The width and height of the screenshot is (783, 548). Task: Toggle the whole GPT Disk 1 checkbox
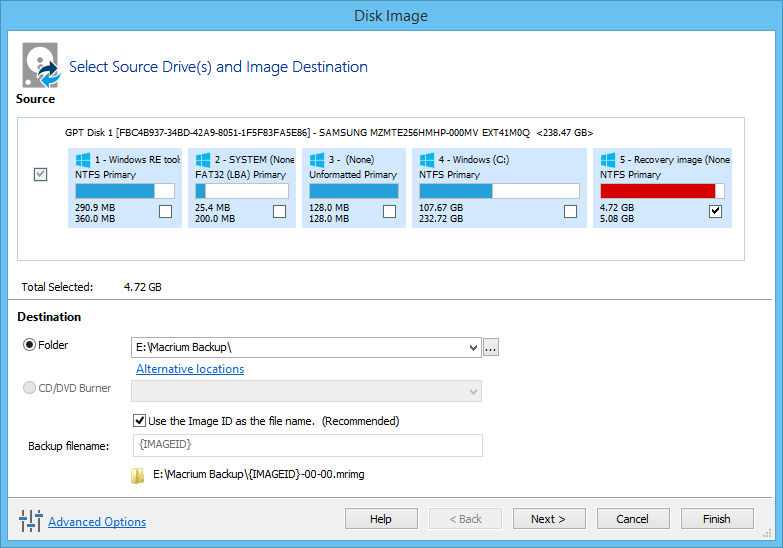40,174
